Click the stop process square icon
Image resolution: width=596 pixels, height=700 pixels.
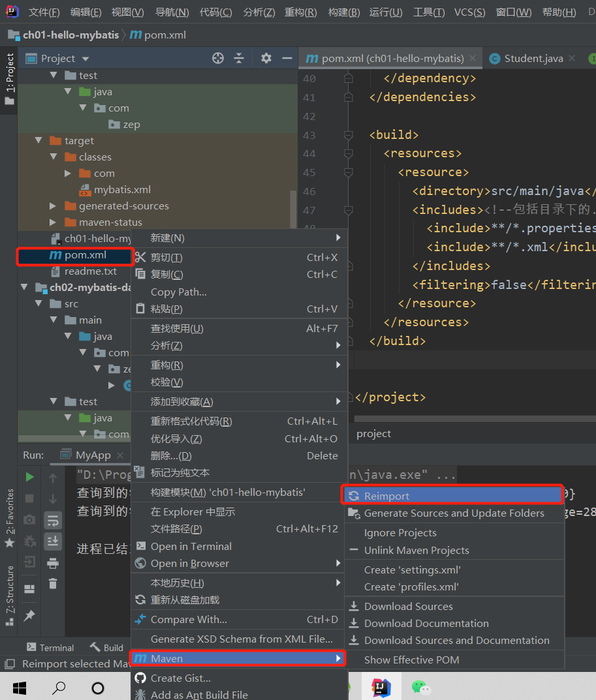(x=29, y=498)
